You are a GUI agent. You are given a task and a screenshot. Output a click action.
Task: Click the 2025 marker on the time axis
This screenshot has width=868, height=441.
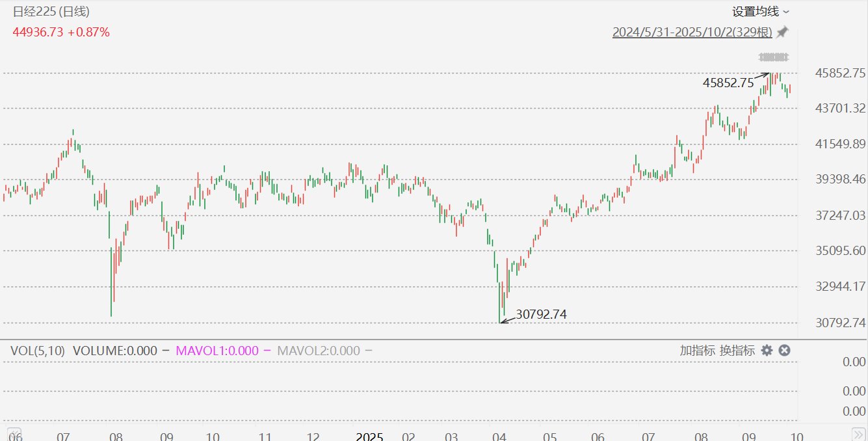point(369,436)
